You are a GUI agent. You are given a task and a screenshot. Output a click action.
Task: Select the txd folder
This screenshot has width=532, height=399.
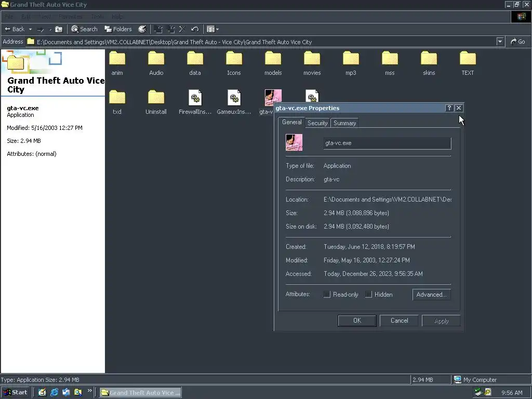(117, 102)
